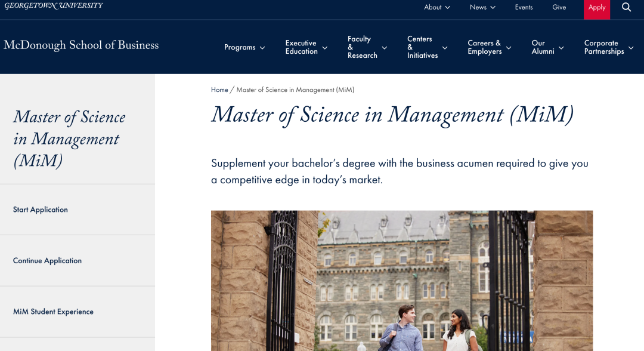
Task: Open the Faculty & Research menu
Action: tap(363, 47)
